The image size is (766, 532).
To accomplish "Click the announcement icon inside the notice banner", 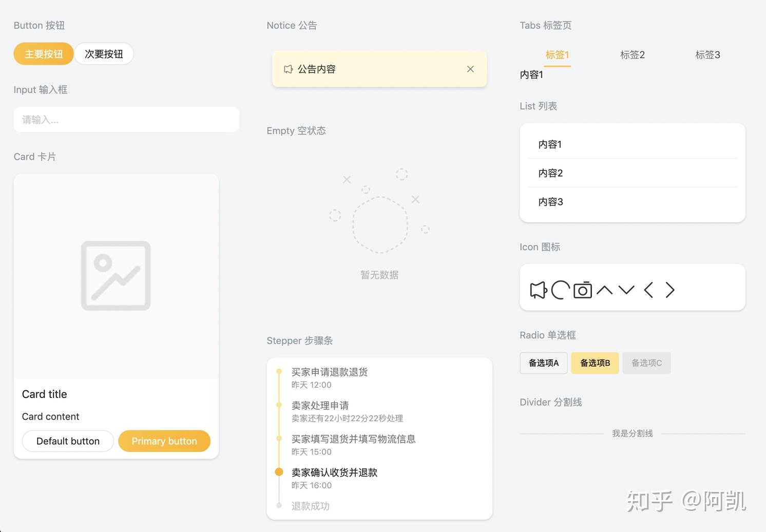I will point(288,69).
